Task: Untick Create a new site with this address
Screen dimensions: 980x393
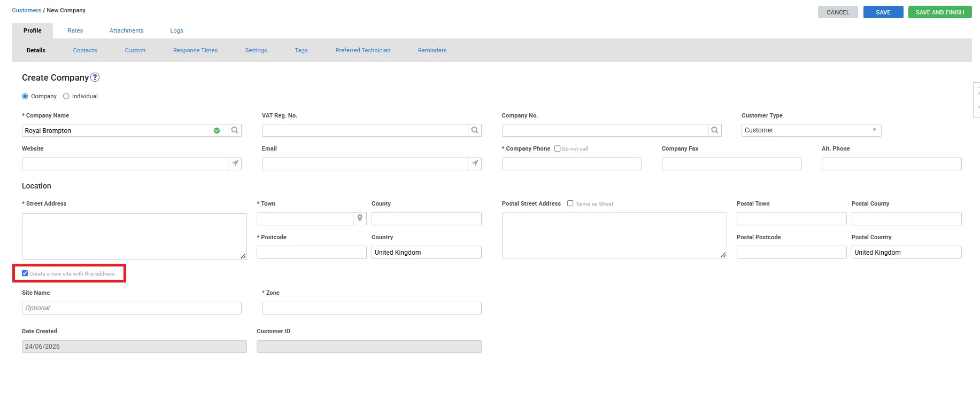Action: tap(25, 273)
